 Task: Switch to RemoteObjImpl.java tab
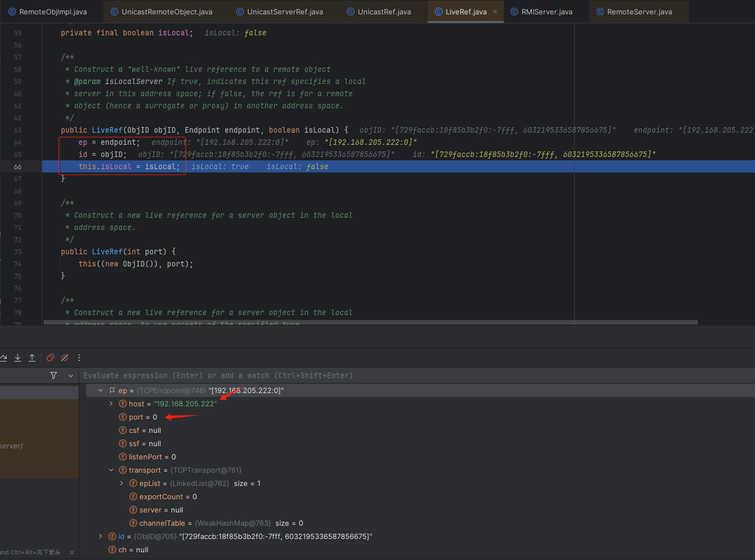click(x=48, y=12)
